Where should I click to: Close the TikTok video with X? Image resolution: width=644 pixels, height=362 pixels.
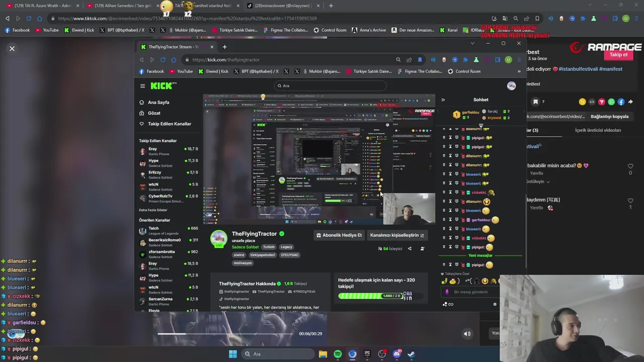[x=12, y=49]
